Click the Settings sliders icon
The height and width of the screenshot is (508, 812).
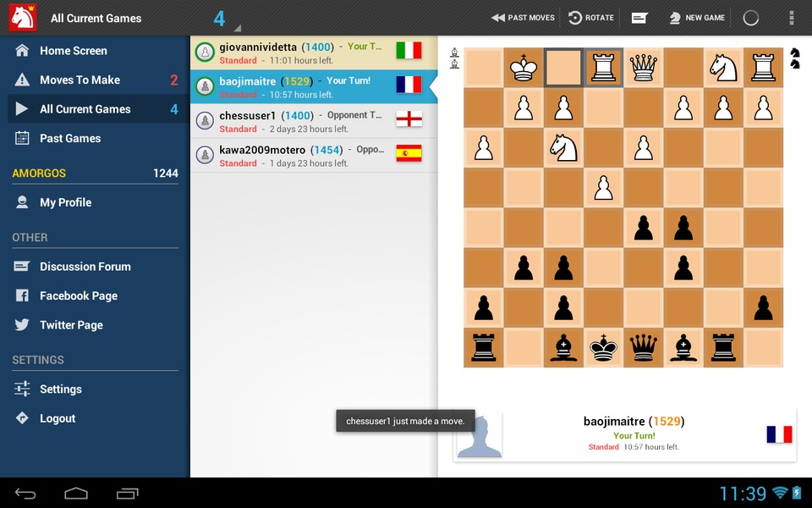point(22,389)
